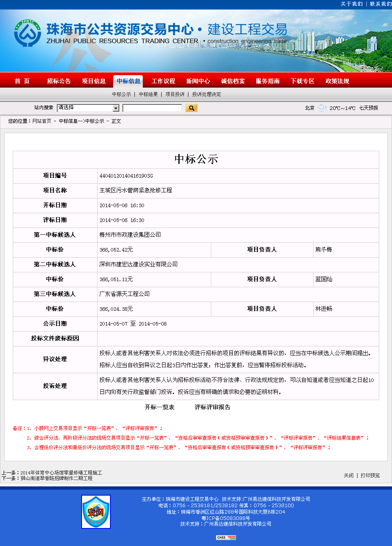The width and height of the screenshot is (392, 546).
Task: Click the 粤ICP备05083088号 footer text
Action: coord(226,518)
